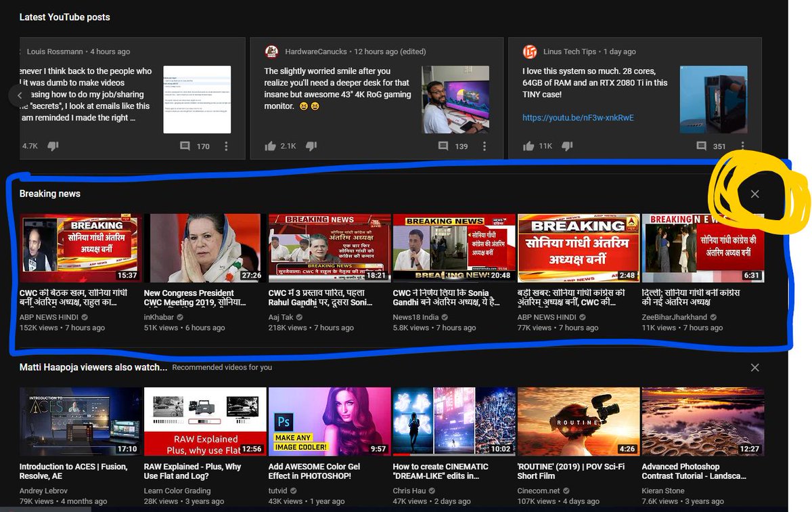
Task: Like the HardwareCanucks post
Action: (x=271, y=146)
